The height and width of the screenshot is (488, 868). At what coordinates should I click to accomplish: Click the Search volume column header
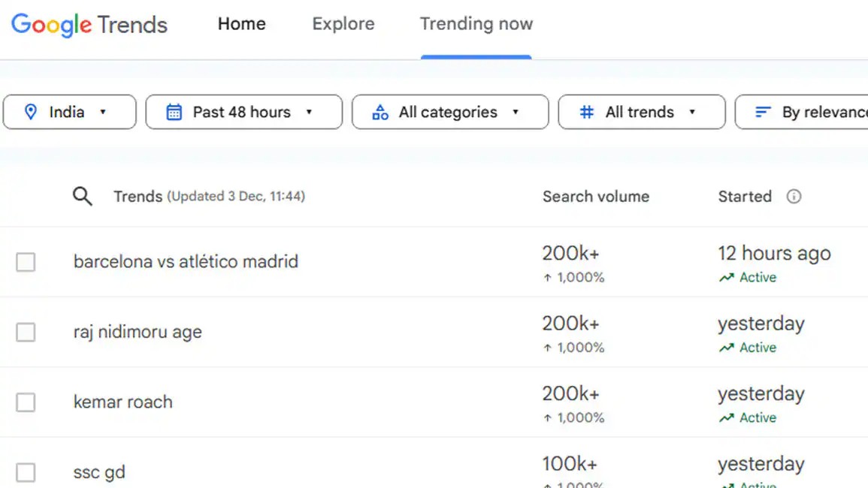tap(596, 197)
